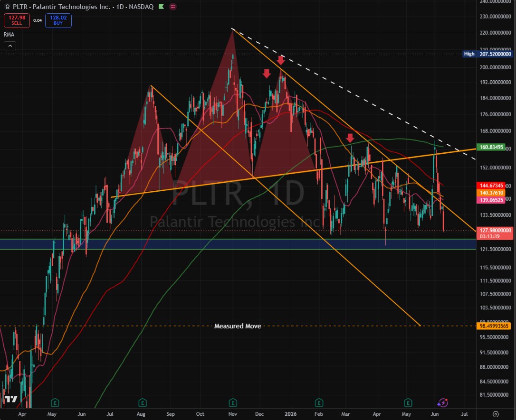516x420 pixels.
Task: Click the 152.00 price scale label
Action: tap(495, 168)
